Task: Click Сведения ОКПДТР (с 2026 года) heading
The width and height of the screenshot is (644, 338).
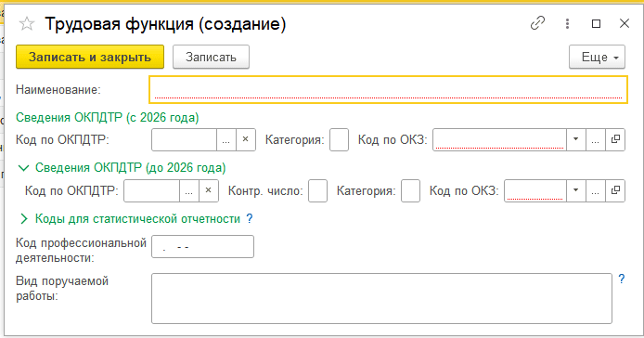Action: tap(108, 118)
